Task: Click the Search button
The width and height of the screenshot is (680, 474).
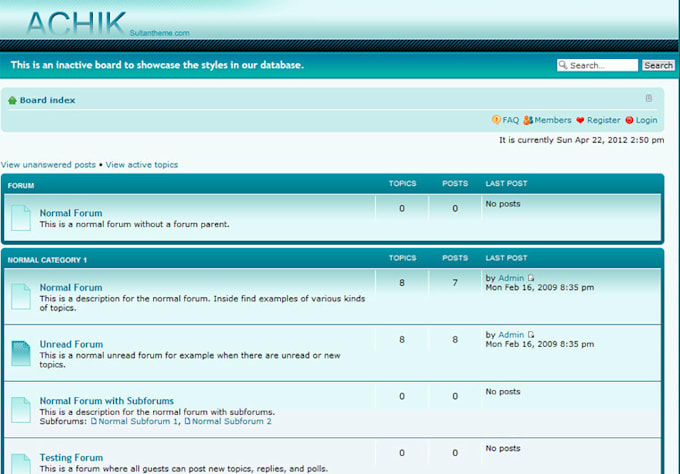Action: [658, 65]
